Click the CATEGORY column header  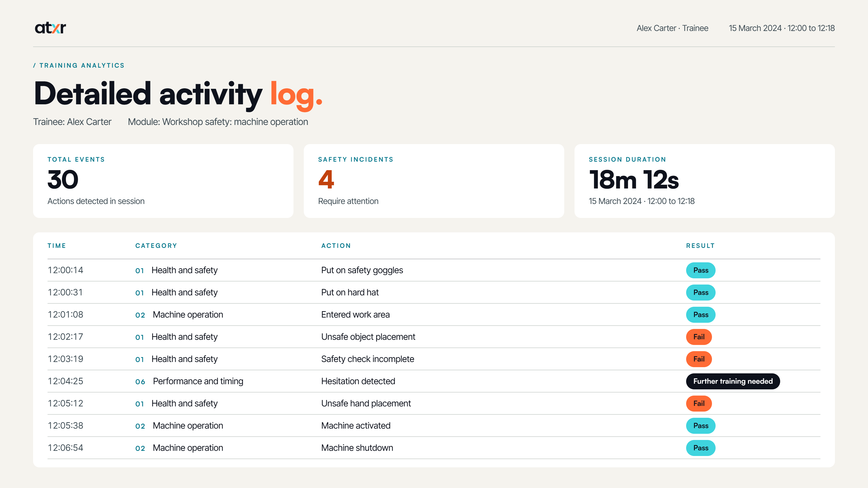tap(156, 246)
